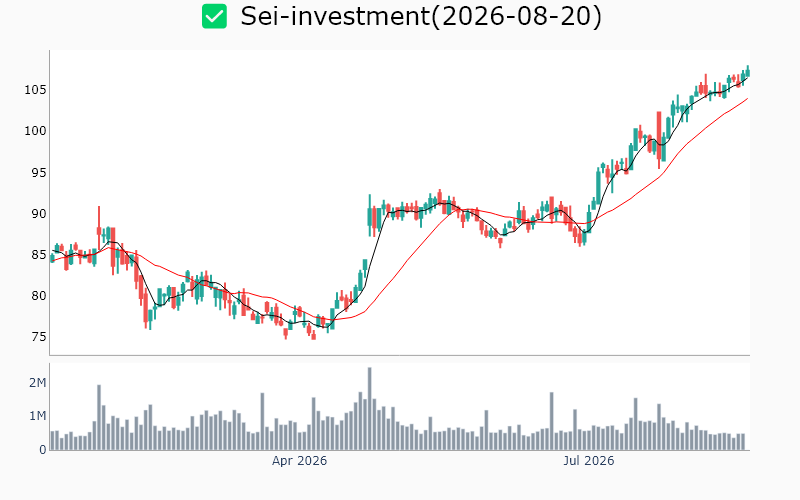Click the red moving average line's right end

747,99
